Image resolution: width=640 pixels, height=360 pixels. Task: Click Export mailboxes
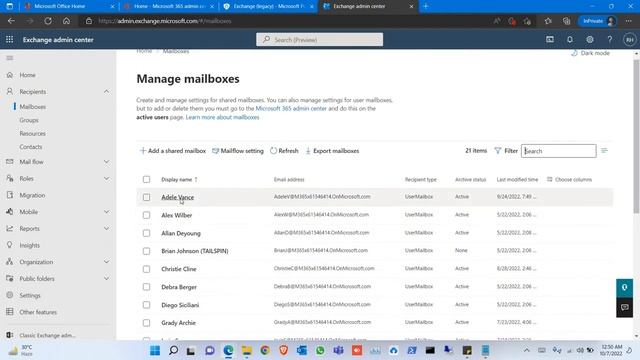click(x=332, y=151)
